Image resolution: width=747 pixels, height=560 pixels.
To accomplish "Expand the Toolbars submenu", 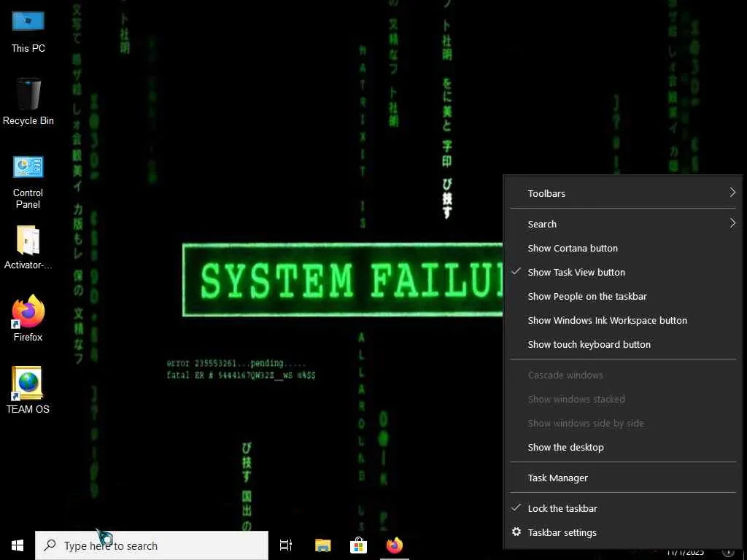I will pyautogui.click(x=623, y=193).
